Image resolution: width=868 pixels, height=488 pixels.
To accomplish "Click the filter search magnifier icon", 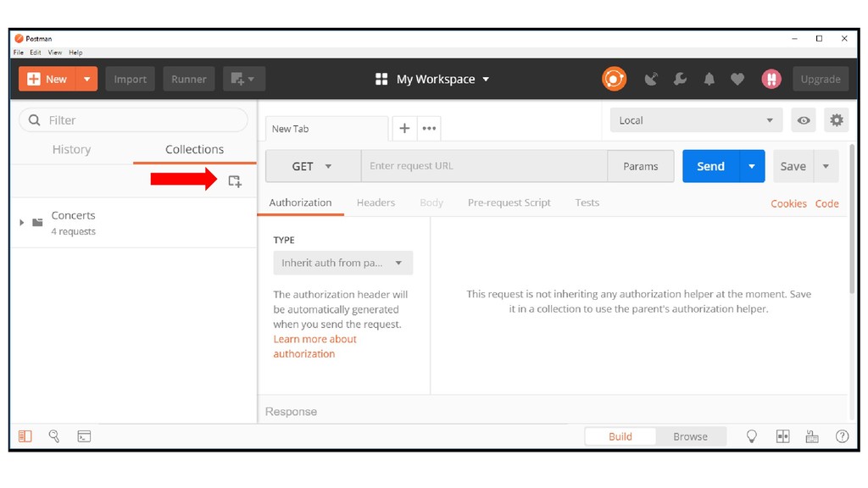I will (x=34, y=120).
